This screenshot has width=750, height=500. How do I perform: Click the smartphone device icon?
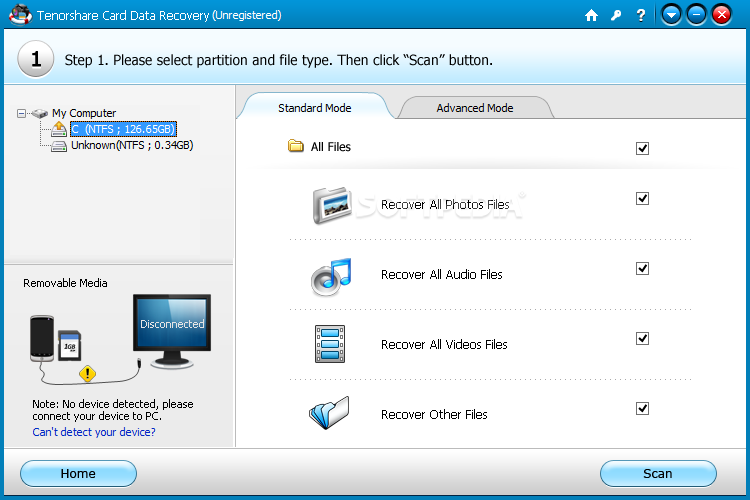(x=42, y=338)
